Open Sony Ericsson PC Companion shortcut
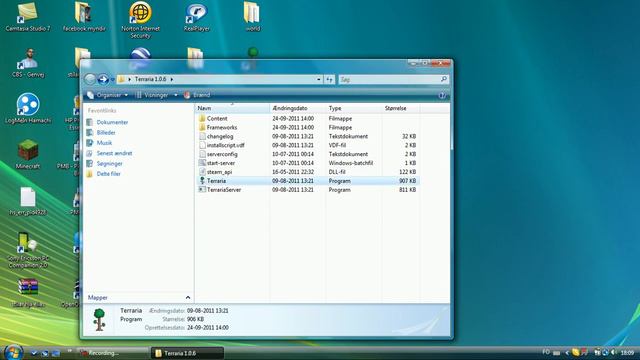 pyautogui.click(x=28, y=250)
